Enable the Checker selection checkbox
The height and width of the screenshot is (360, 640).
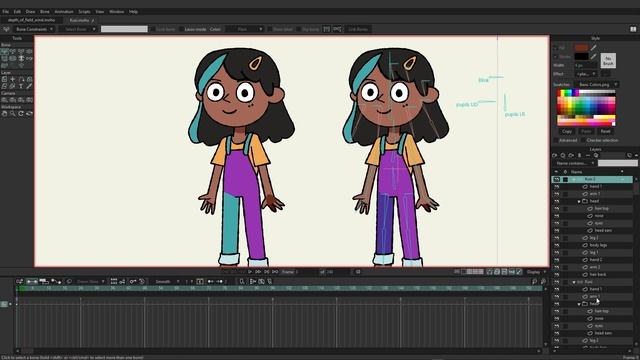[x=583, y=140]
